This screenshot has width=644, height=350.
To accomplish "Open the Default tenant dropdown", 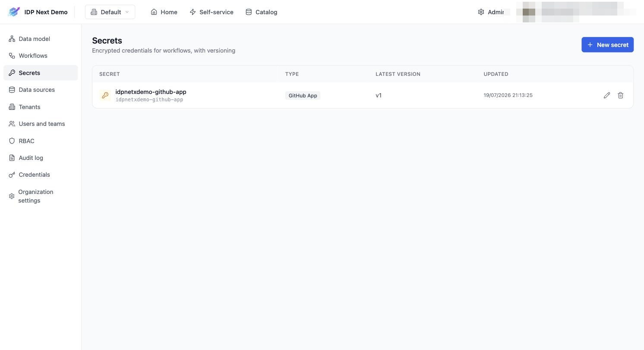I will click(x=110, y=12).
